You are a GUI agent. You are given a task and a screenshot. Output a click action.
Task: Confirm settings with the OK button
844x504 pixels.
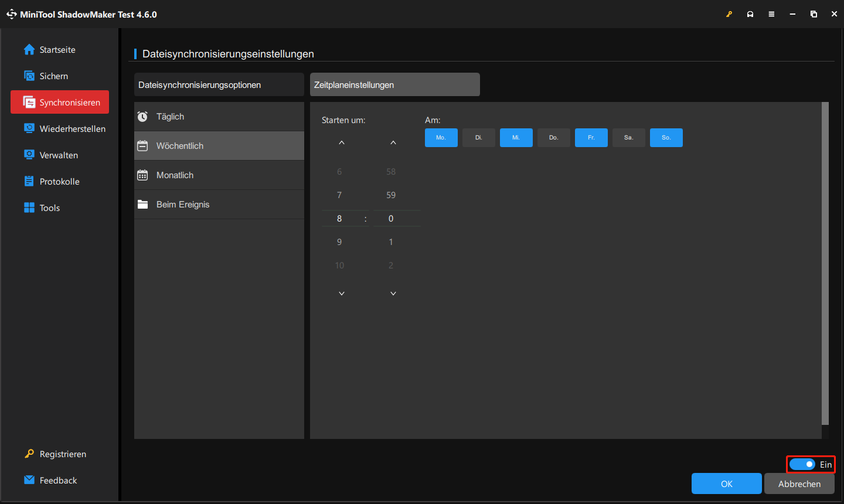[x=727, y=483]
